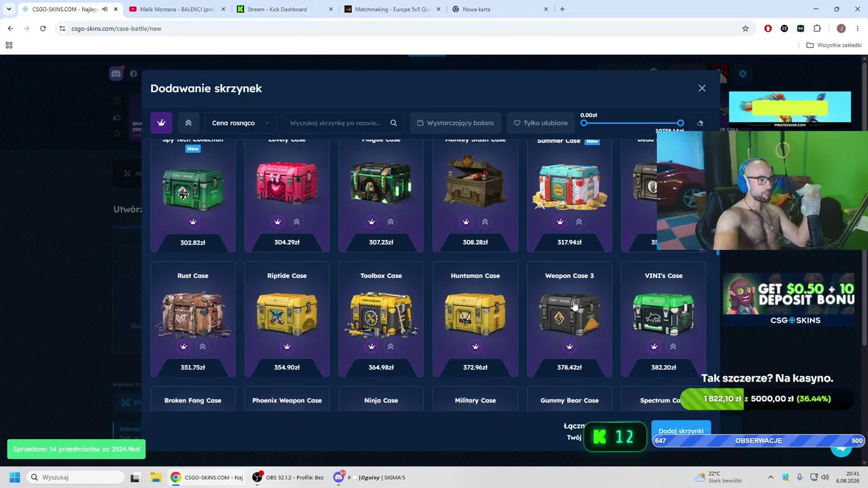Bookmark this page with star icon
Screen dimensions: 868x488
(745, 28)
